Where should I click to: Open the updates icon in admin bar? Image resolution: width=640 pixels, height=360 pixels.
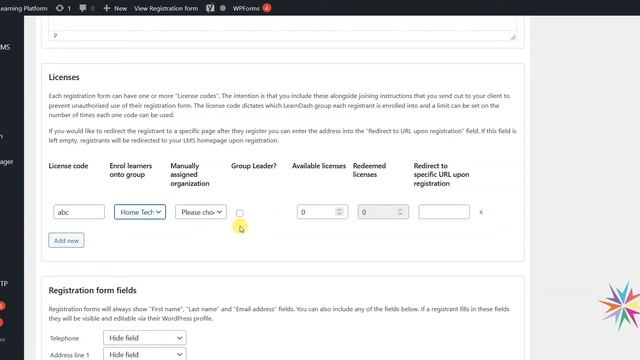60,8
